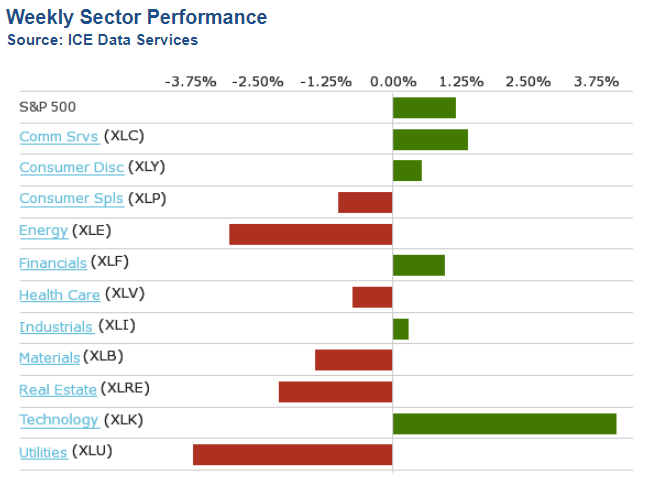The height and width of the screenshot is (493, 651).
Task: Click the red Energy (XLE) bar
Action: (310, 234)
